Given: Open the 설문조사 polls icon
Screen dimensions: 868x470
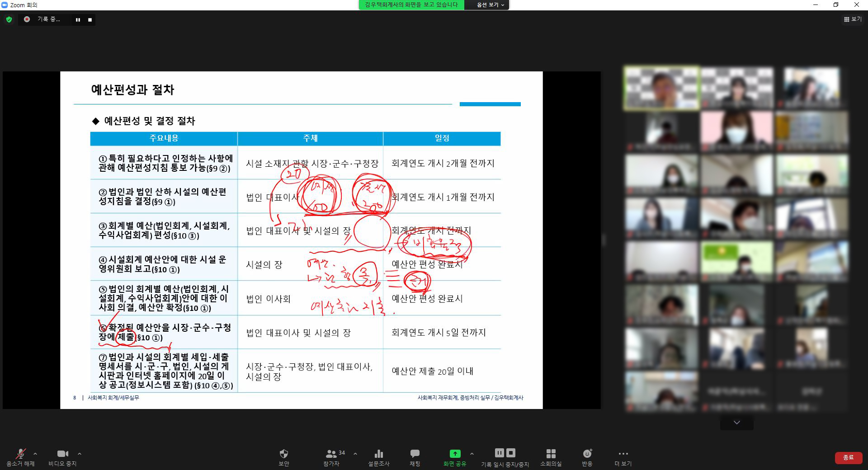Looking at the screenshot, I should coord(378,454).
